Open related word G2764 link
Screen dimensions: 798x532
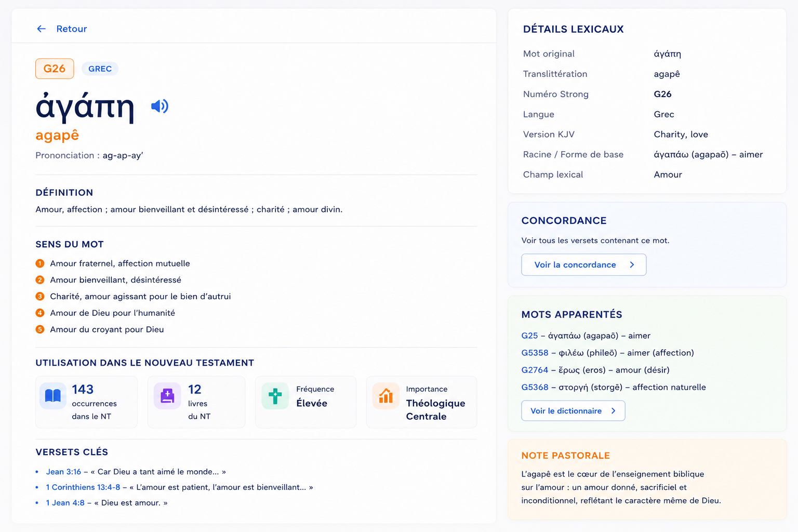[535, 370]
